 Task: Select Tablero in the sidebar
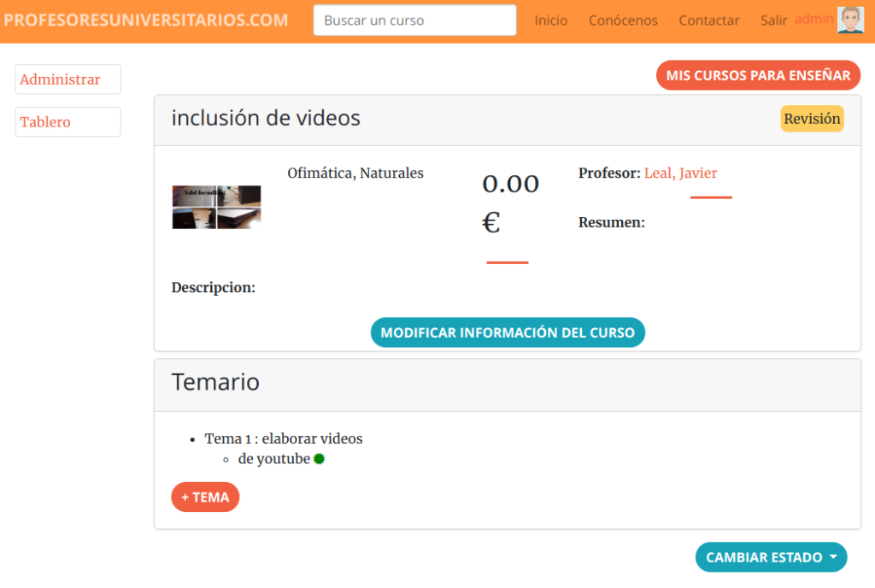click(68, 122)
